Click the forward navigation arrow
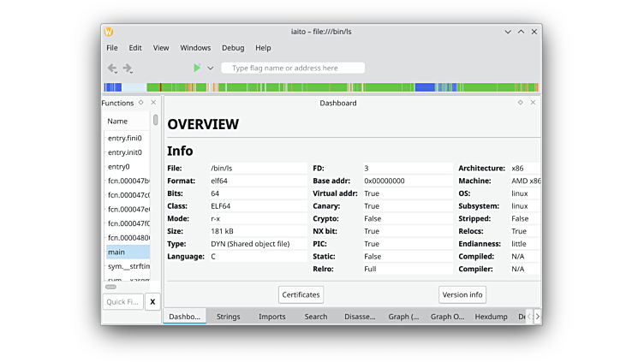Screen dimensions: 644x362 coord(128,68)
